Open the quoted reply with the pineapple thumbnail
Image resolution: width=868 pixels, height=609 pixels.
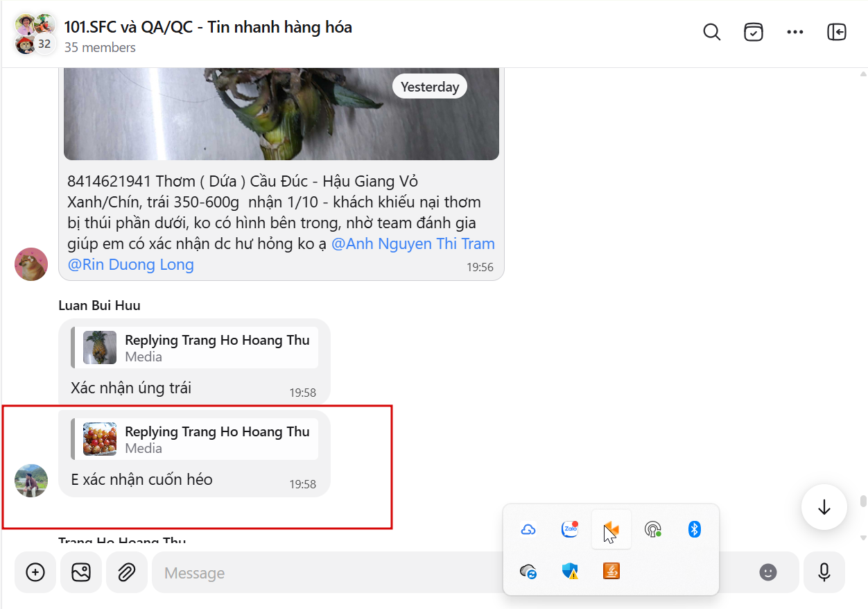(195, 348)
